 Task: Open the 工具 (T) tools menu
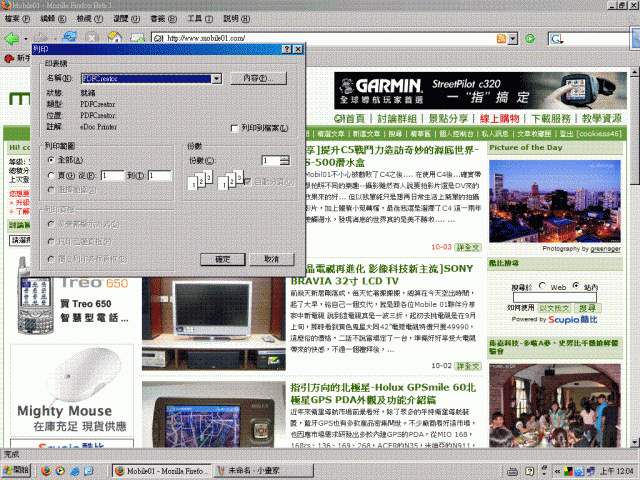click(x=200, y=19)
